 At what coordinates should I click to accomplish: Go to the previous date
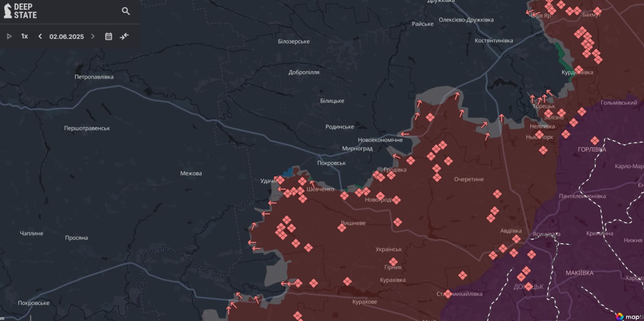coord(40,36)
